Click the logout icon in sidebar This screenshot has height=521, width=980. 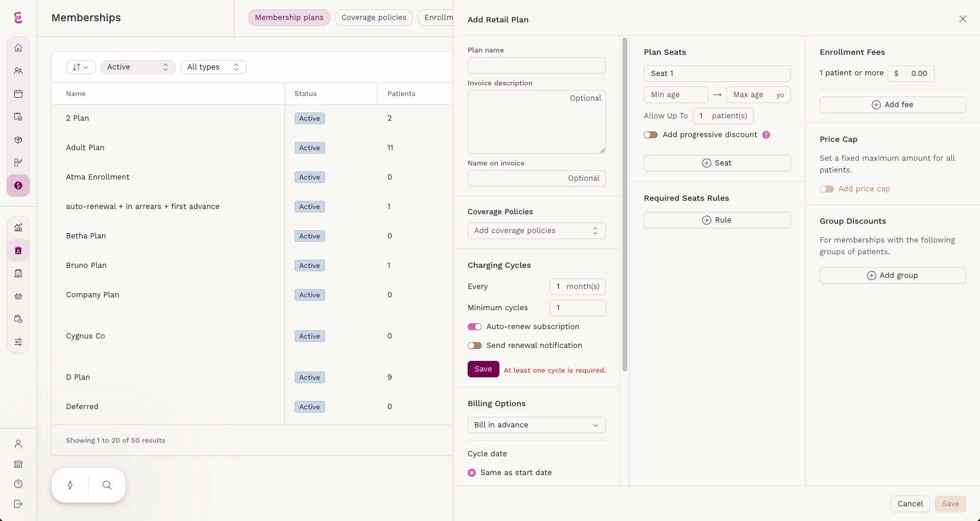click(x=18, y=504)
